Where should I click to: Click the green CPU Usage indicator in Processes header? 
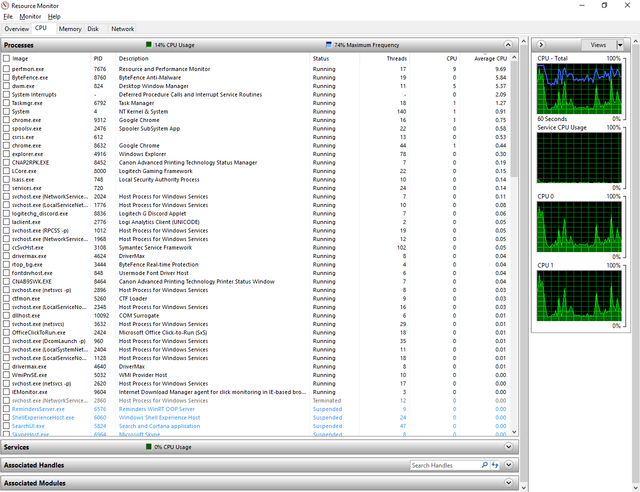coord(149,45)
